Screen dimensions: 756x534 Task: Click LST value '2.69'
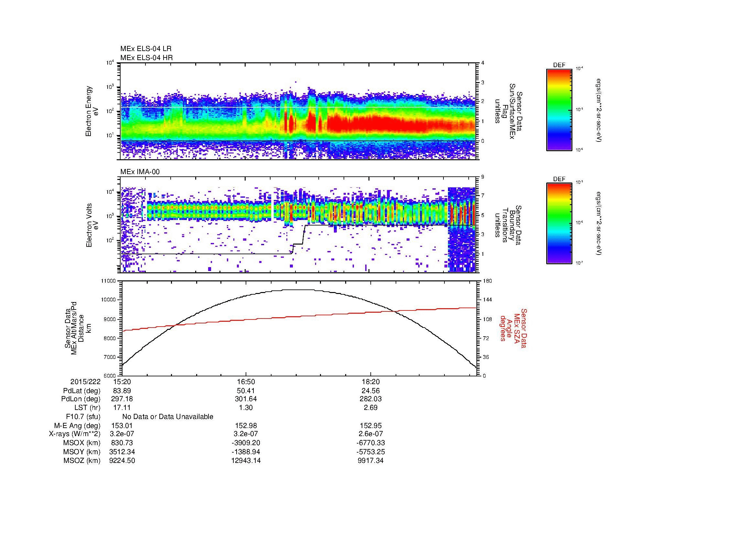tap(371, 408)
